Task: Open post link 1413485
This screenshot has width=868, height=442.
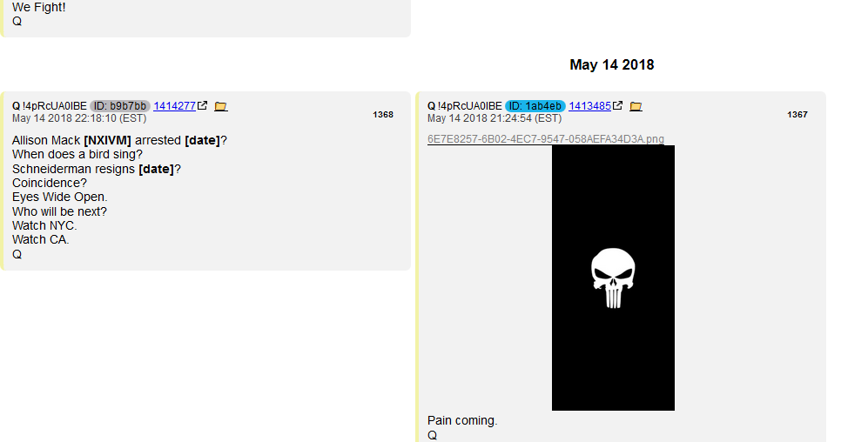Action: click(x=589, y=106)
